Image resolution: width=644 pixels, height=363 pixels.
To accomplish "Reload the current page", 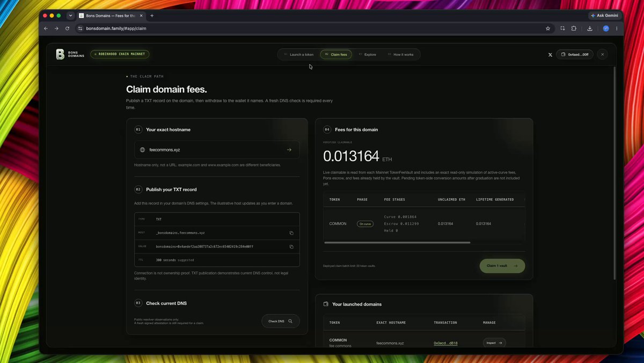I will [67, 28].
